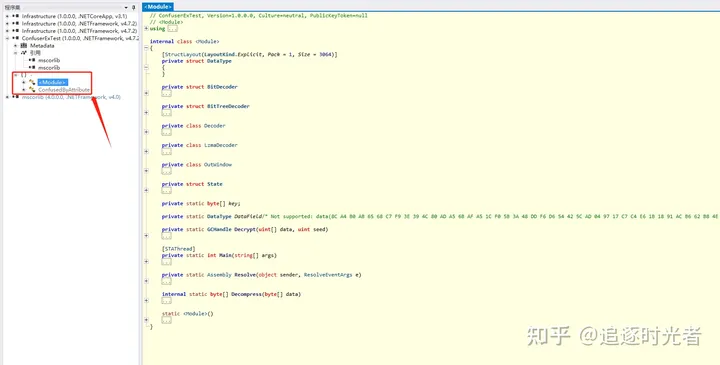This screenshot has height=365, width=720.
Task: Click the empty namespace braces icon
Action: (23, 75)
